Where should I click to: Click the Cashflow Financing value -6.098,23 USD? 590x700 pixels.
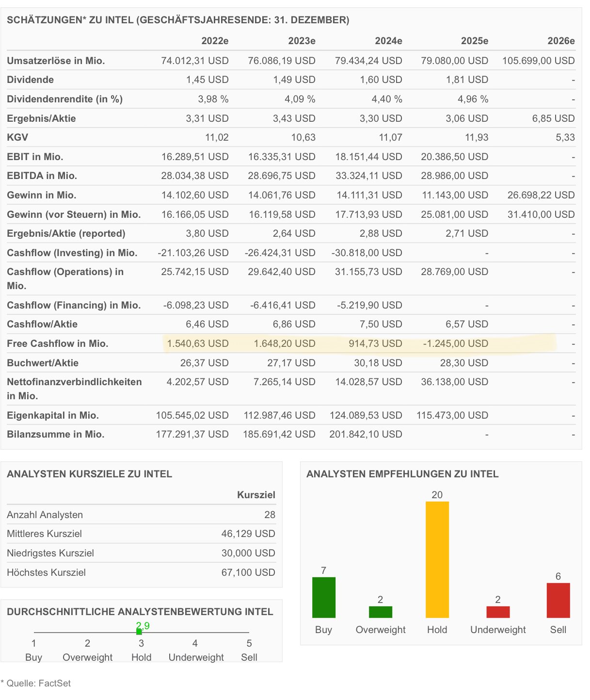(196, 305)
